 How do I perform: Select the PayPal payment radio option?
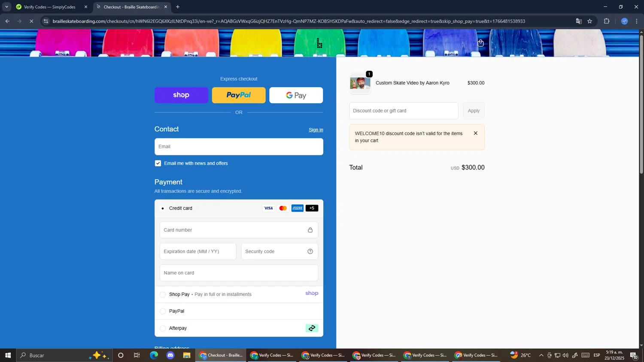coord(163,311)
